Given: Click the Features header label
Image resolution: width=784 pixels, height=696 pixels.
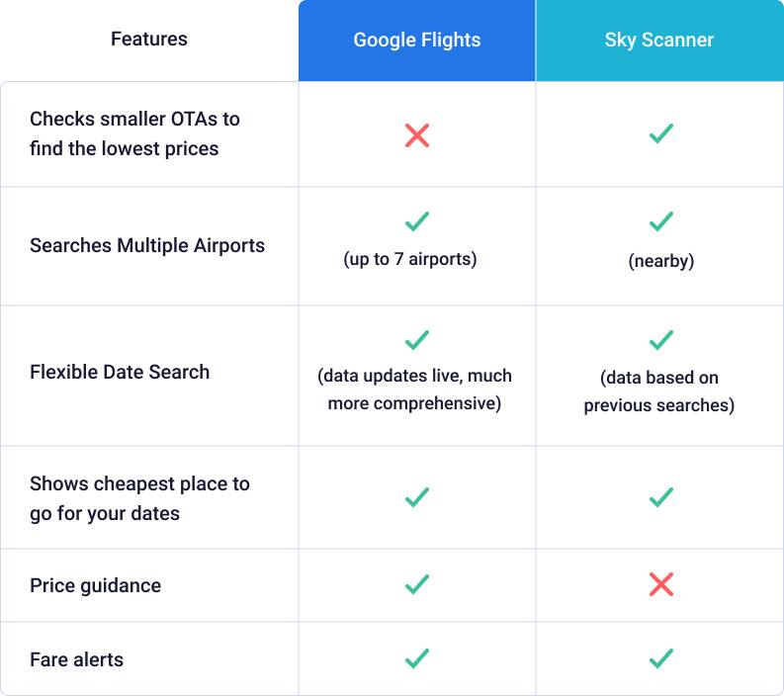Looking at the screenshot, I should pyautogui.click(x=149, y=40).
